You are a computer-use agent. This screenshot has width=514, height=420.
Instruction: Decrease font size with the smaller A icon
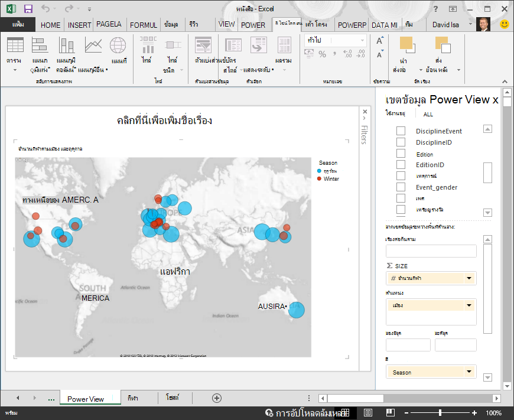[380, 54]
